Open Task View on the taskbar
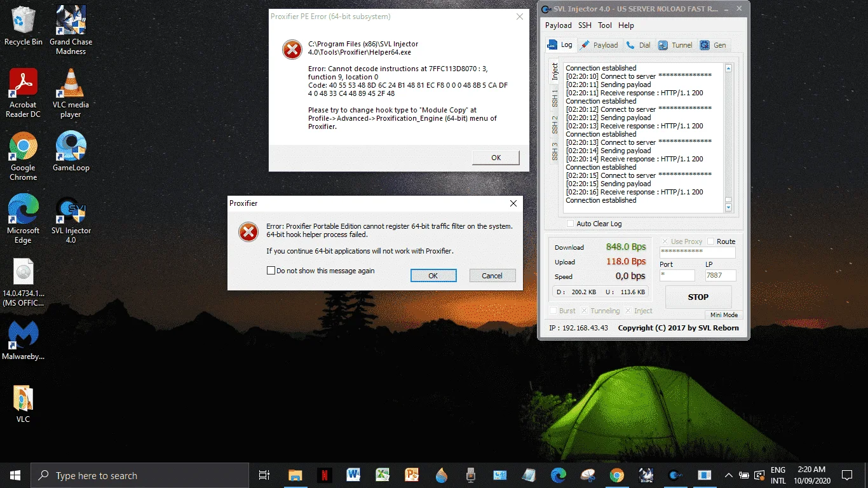Screen dimensions: 868x488 click(264, 475)
